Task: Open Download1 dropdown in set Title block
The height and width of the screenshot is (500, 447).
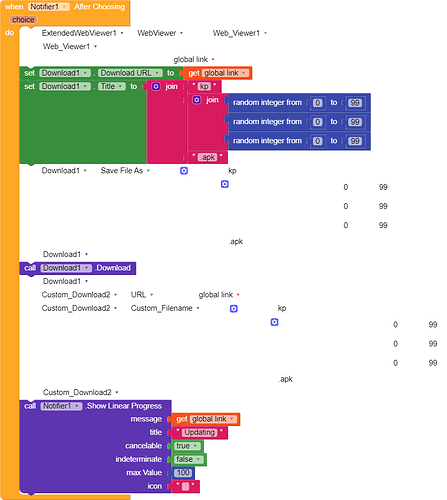Action: tap(65, 86)
